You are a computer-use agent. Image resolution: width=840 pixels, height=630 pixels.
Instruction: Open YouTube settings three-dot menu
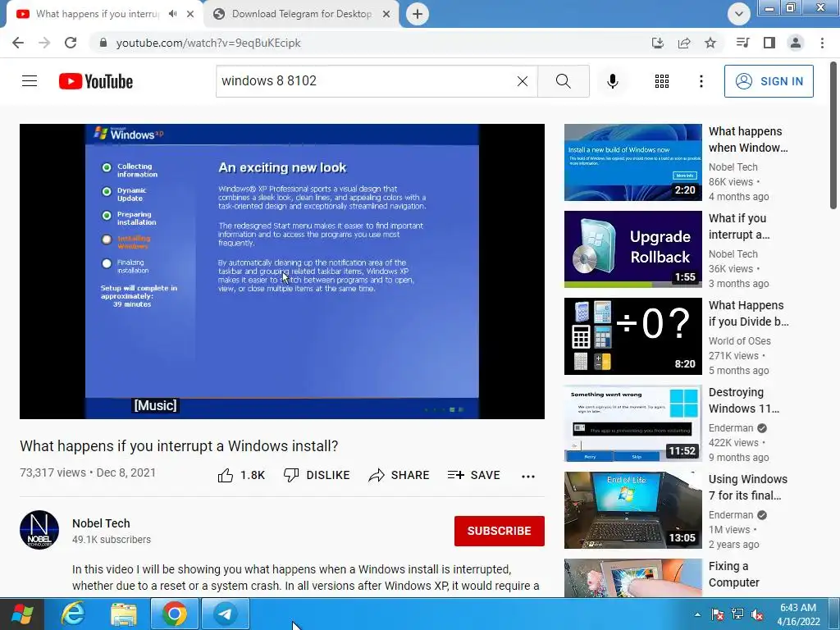point(701,81)
